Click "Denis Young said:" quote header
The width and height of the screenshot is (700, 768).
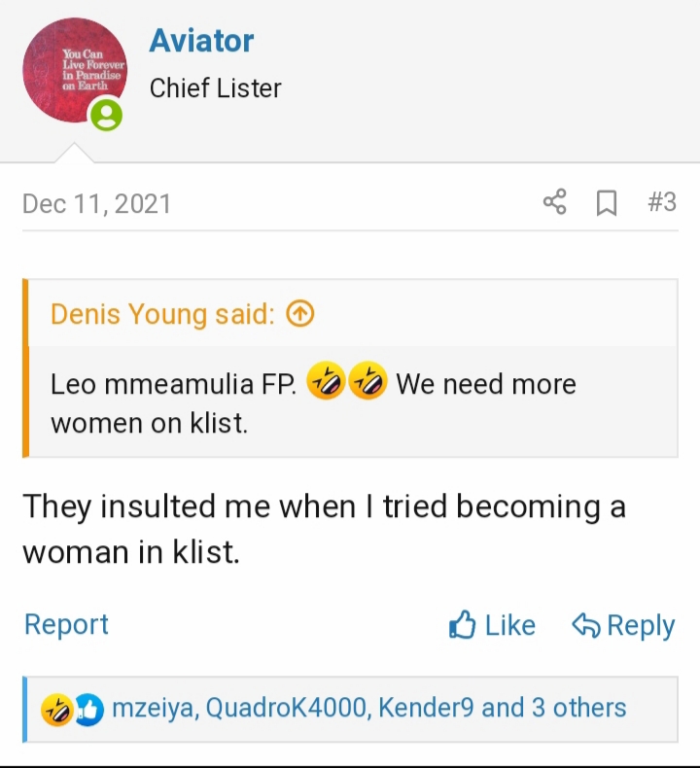pos(162,314)
